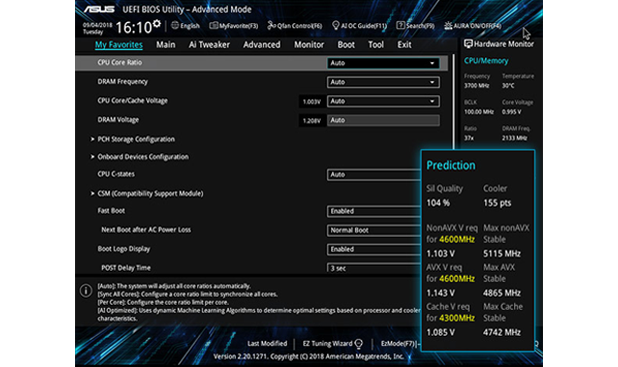Click the Prediction heading

pyautogui.click(x=451, y=166)
